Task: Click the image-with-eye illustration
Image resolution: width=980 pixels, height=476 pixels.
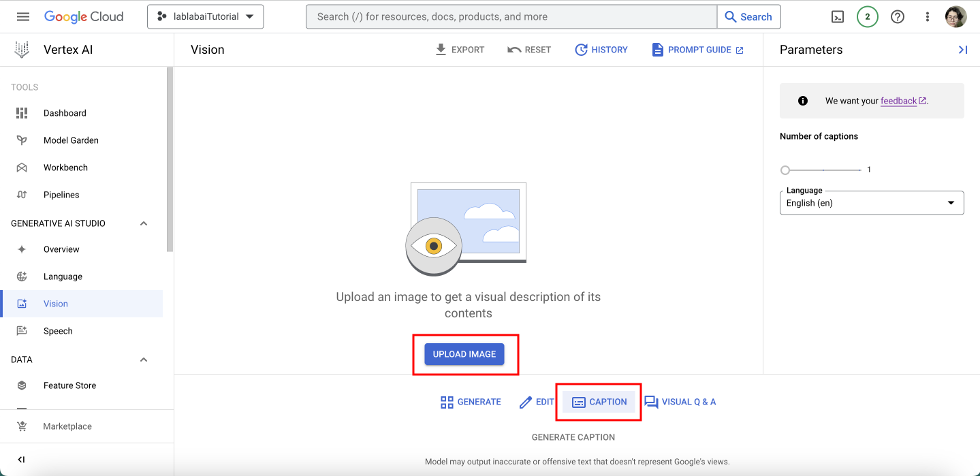Action: click(466, 229)
